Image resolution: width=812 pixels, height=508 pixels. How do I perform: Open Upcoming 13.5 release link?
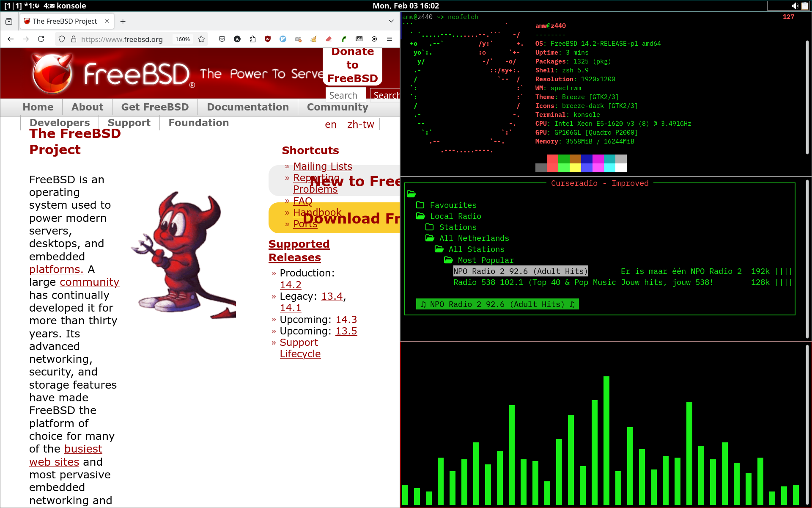pyautogui.click(x=346, y=331)
